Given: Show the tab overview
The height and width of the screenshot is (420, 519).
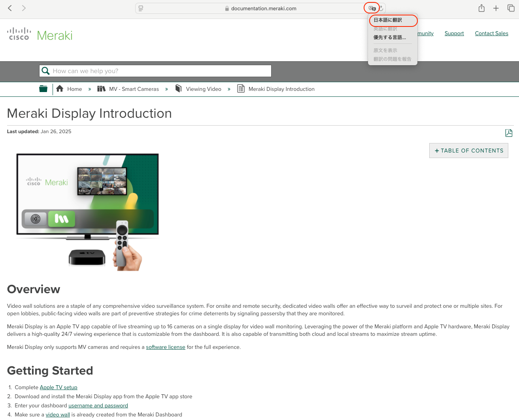Looking at the screenshot, I should [510, 8].
